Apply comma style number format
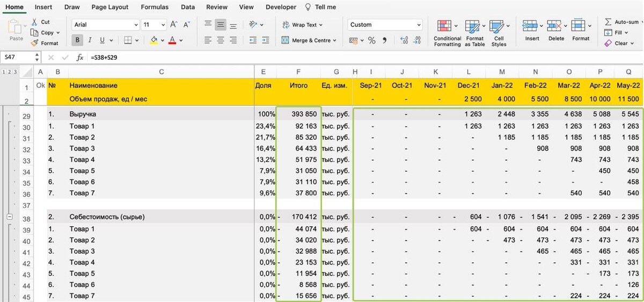The width and height of the screenshot is (644, 302). [384, 40]
